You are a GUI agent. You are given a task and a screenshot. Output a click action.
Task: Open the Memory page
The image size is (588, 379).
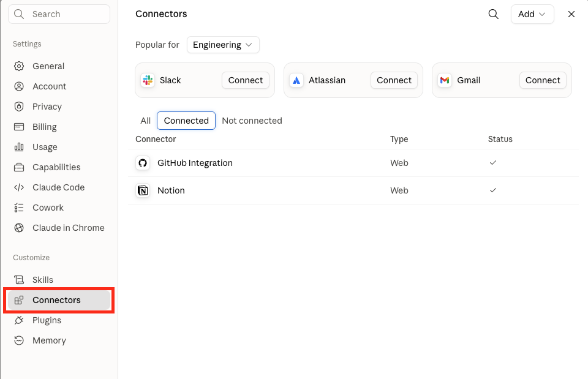coord(59,341)
